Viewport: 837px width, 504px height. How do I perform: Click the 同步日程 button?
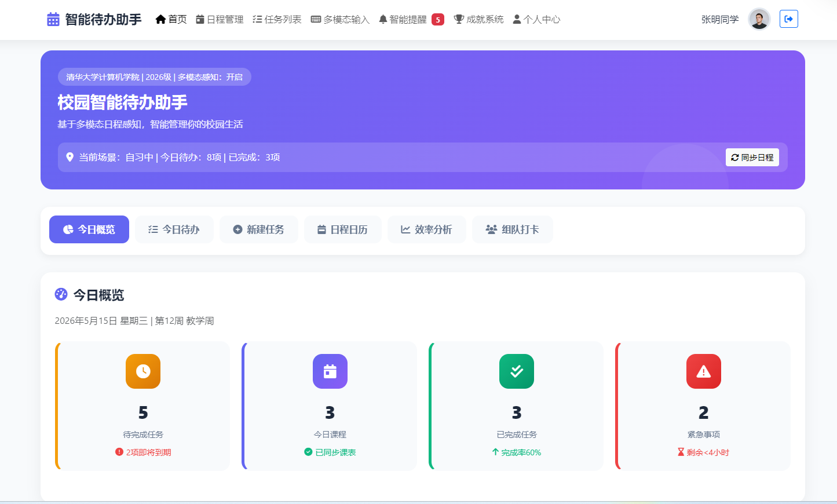point(752,158)
